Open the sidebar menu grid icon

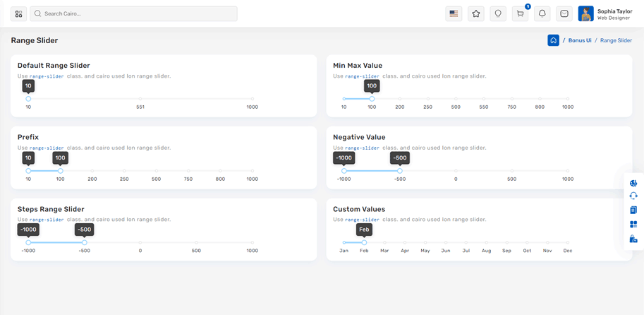19,13
